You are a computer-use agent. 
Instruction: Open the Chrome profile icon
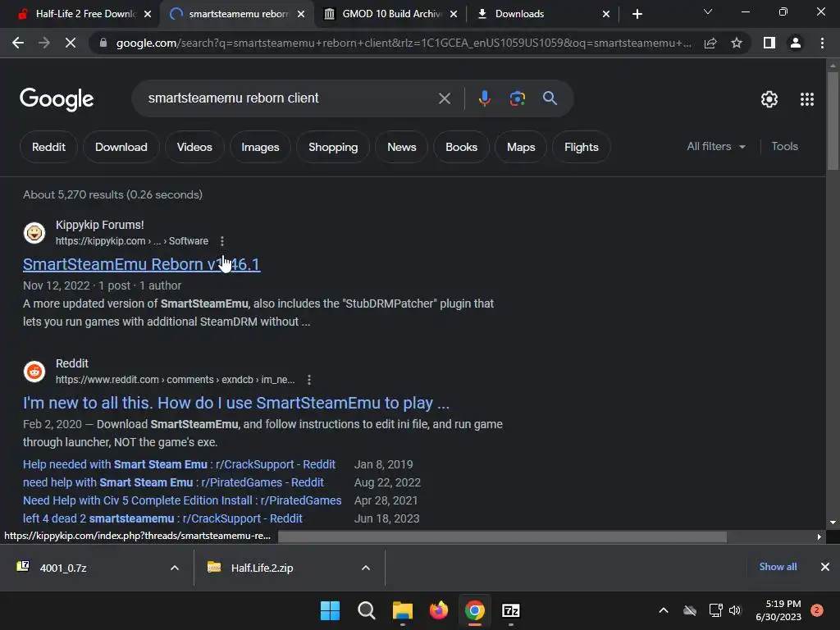796,43
